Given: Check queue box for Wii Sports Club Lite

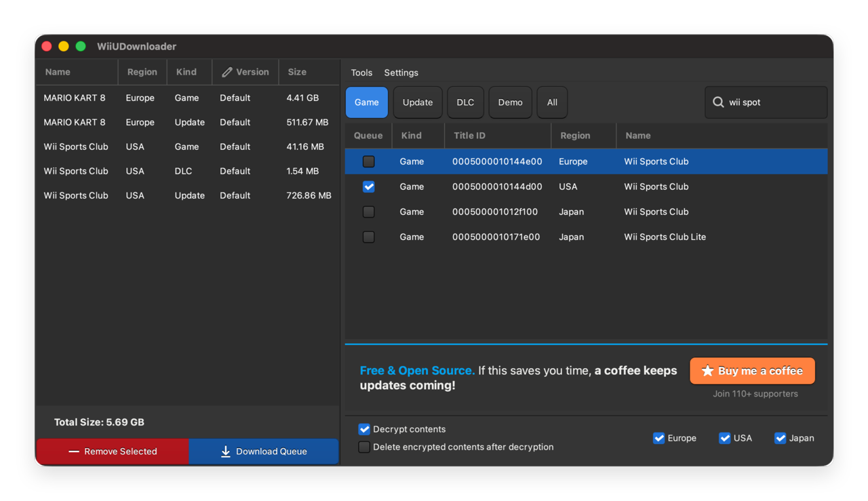Looking at the screenshot, I should (x=369, y=237).
